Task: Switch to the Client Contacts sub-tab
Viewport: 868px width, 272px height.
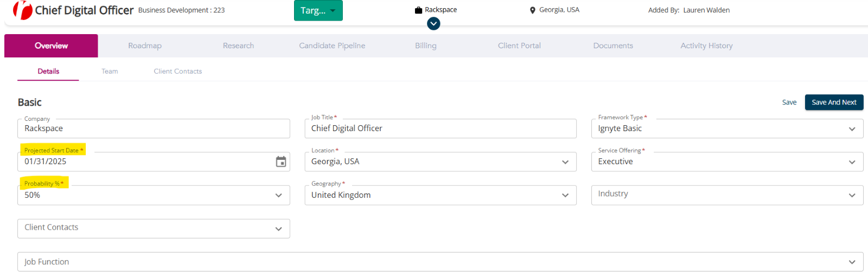Action: (177, 71)
